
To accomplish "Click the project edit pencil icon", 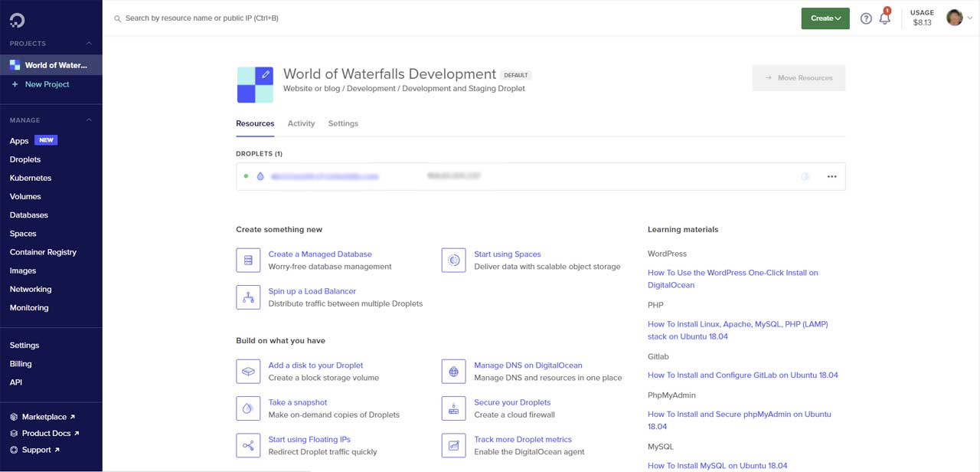I will [x=265, y=75].
